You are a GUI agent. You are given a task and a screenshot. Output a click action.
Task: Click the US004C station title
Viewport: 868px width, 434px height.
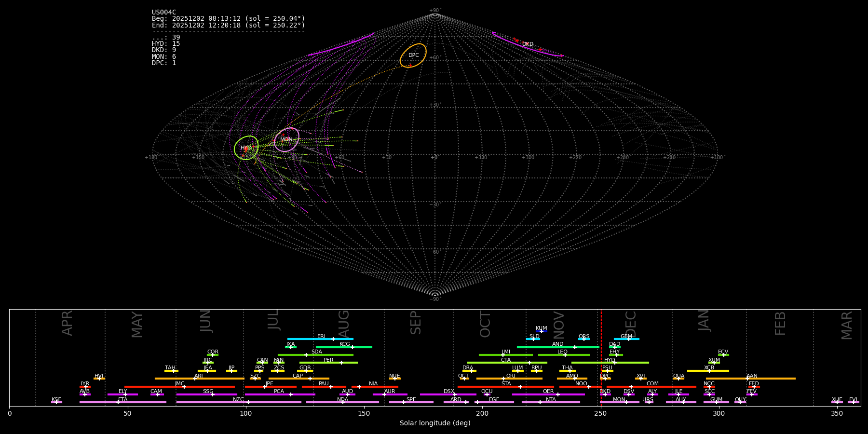point(164,13)
